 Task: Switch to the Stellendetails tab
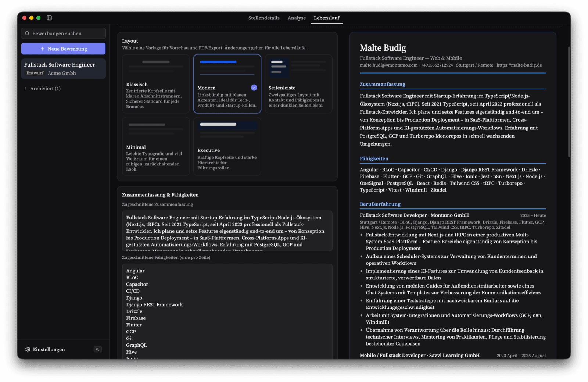[264, 18]
